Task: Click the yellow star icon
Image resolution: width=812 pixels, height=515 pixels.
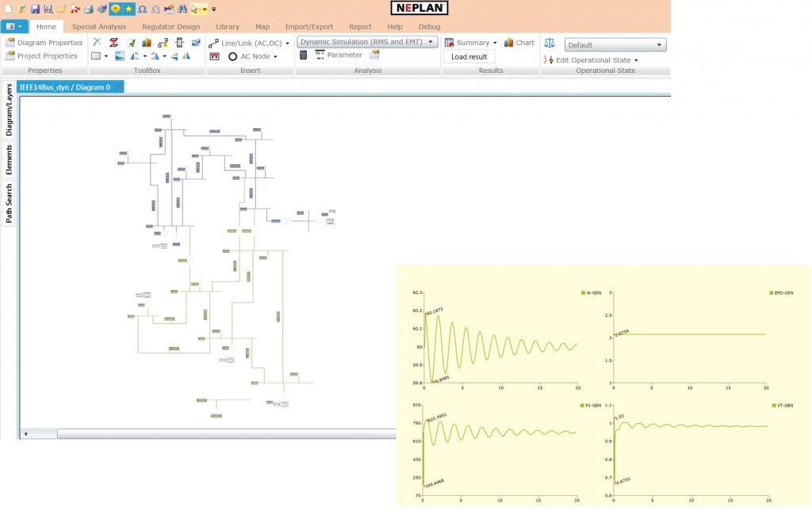Action: [128, 9]
